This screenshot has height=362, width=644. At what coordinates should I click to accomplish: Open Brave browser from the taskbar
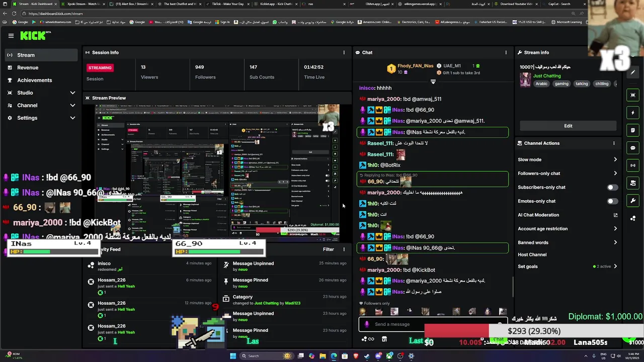coord(356,356)
